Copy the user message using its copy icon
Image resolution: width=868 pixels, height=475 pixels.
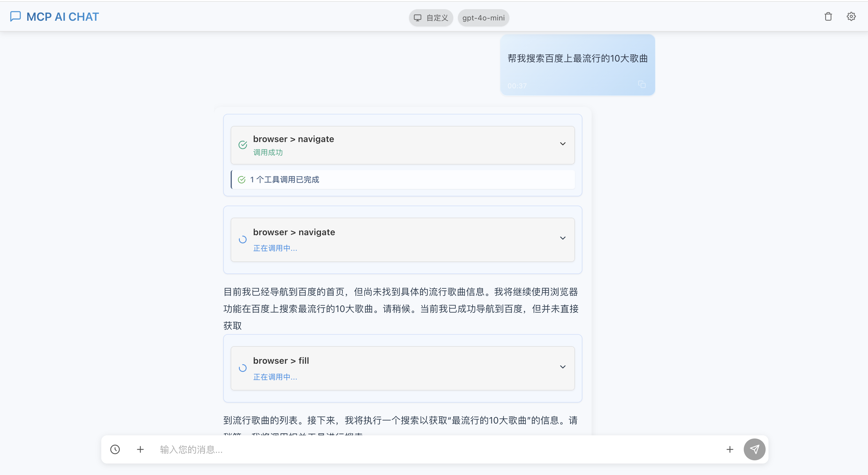point(641,84)
